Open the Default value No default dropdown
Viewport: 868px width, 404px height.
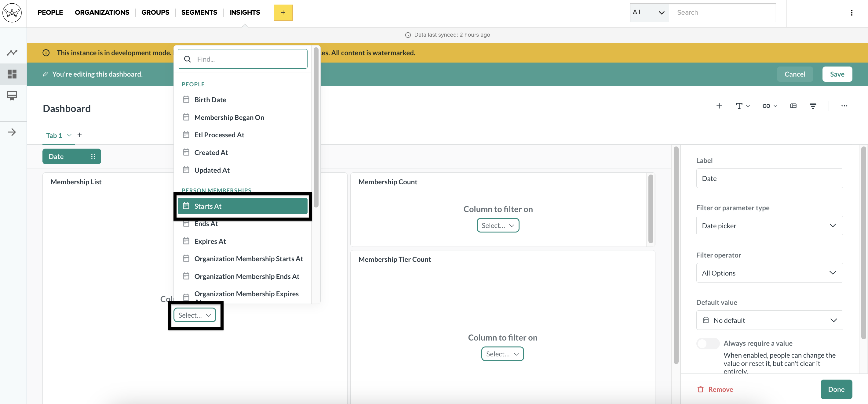click(x=769, y=320)
